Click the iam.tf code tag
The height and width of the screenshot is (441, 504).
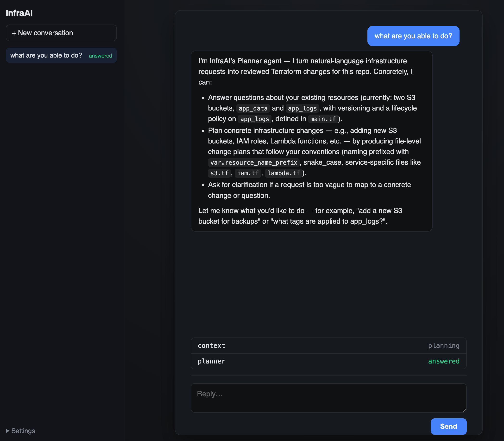tap(248, 173)
